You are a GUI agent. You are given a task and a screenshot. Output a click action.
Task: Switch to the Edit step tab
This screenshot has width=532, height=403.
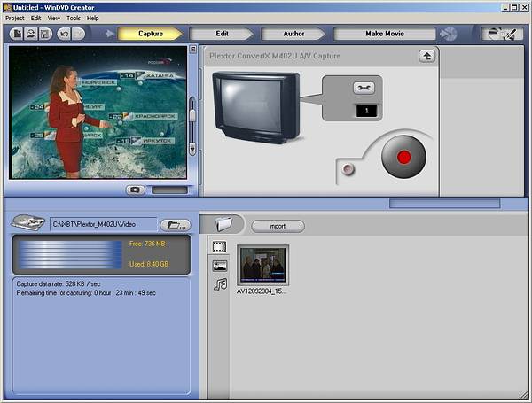[x=223, y=34]
